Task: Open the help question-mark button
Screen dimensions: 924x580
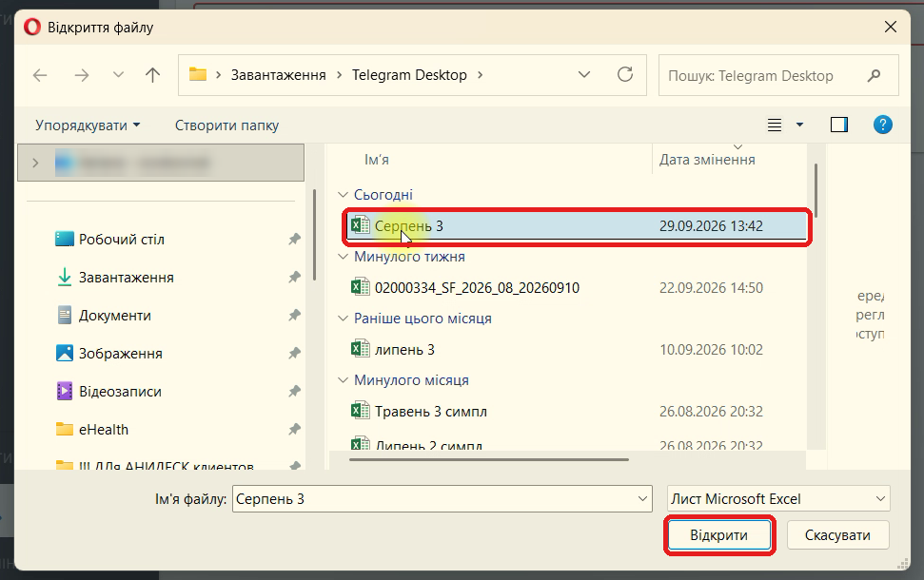Action: click(x=883, y=125)
